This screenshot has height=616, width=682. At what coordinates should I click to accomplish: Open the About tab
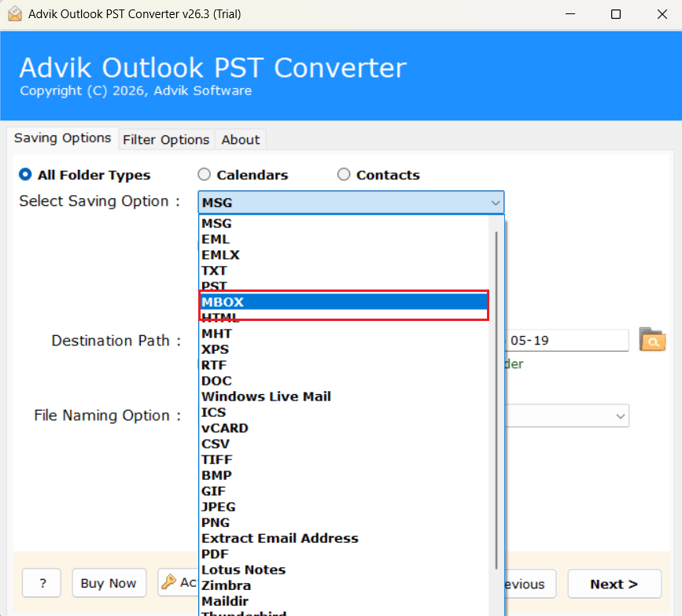pos(241,140)
